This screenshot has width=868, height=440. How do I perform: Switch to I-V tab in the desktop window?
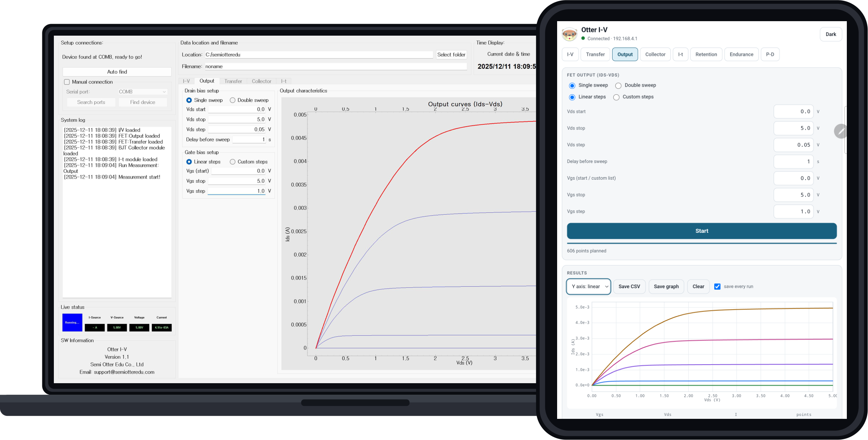(186, 81)
